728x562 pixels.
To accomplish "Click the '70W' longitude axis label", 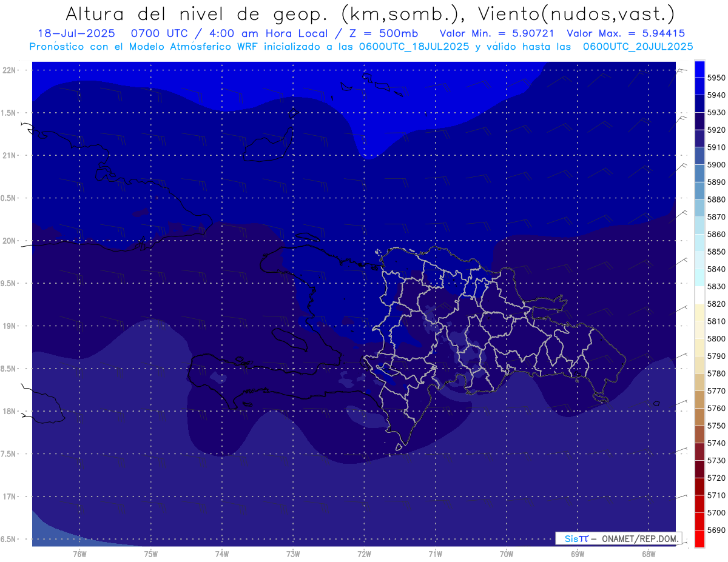I will coord(507,554).
